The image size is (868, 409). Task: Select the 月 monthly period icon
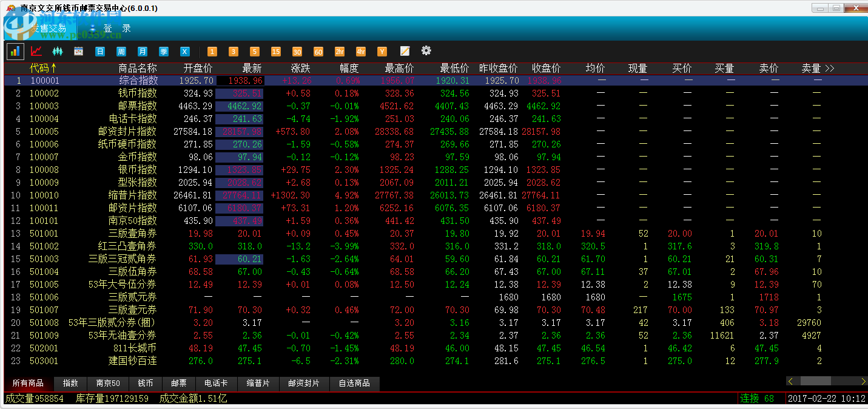point(143,52)
